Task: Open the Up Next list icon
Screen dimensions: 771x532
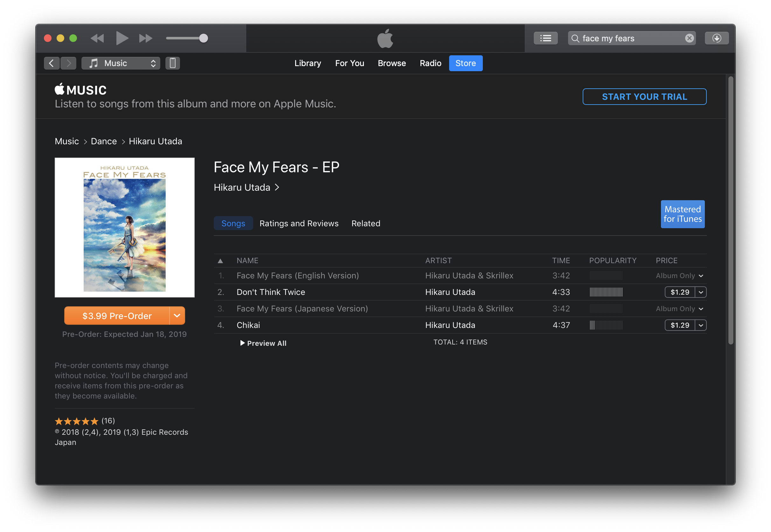Action: [x=545, y=38]
